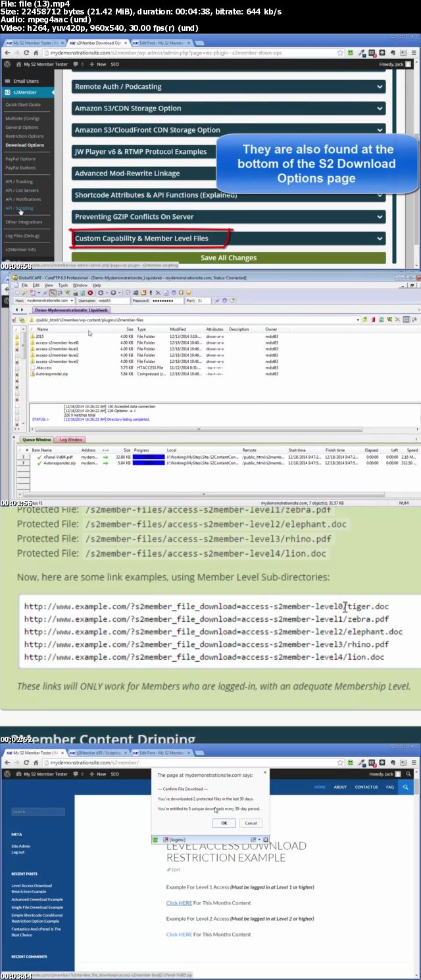Click the Password field in CuteFTP
The width and height of the screenshot is (421, 980).
pos(167,300)
